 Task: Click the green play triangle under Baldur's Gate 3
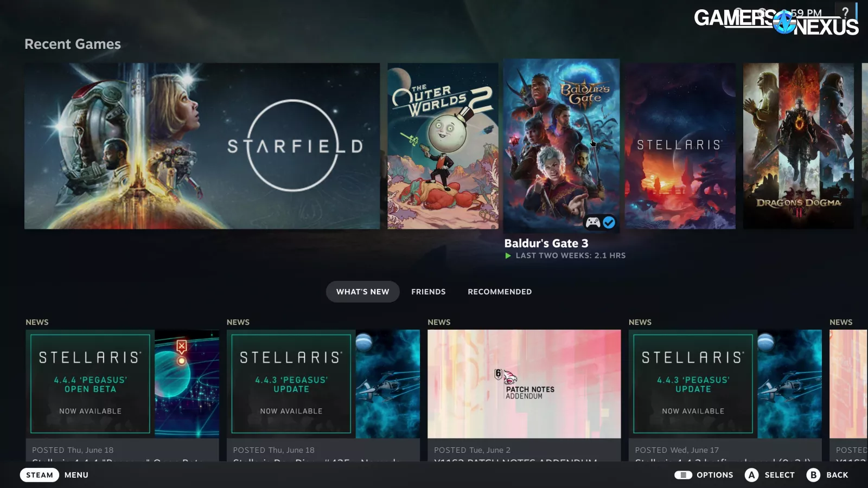508,255
